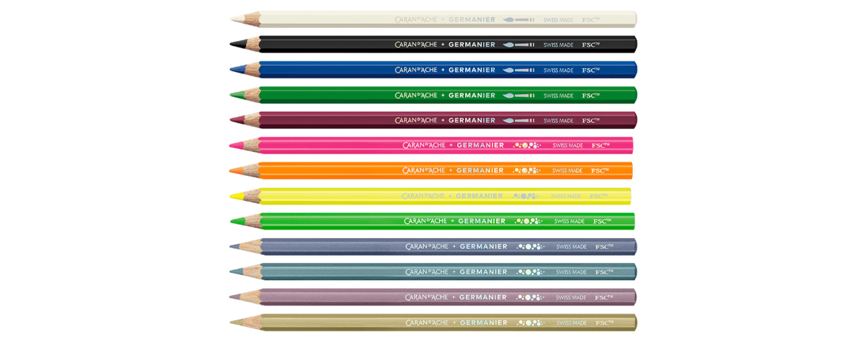868x341 pixels.
Task: Click the dots icon on the pink pencil
Action: [527, 145]
